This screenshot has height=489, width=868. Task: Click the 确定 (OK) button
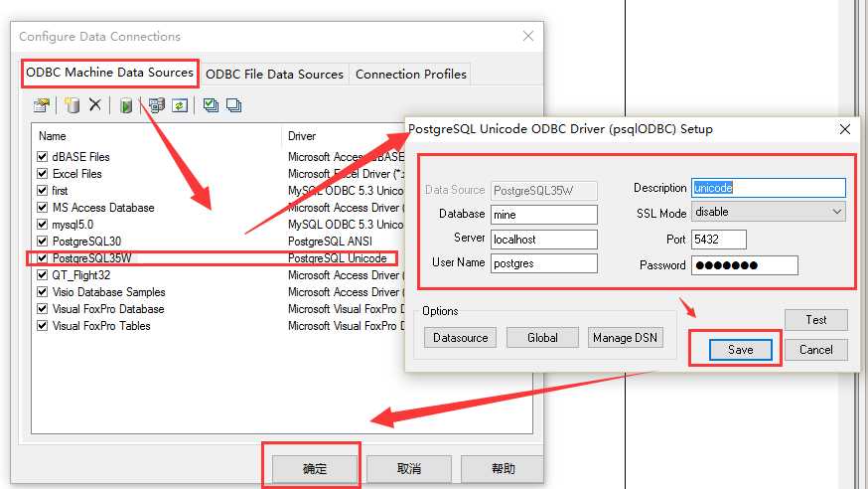coord(315,469)
